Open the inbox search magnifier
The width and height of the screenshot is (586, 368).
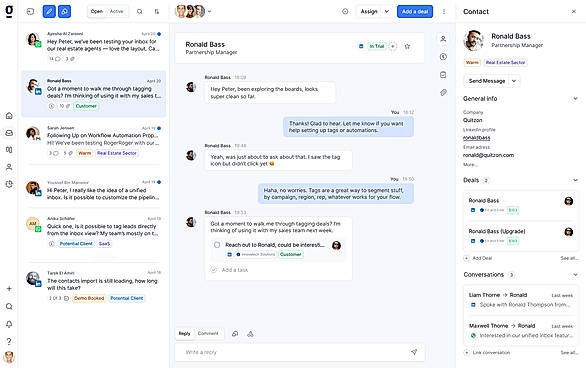coord(139,12)
